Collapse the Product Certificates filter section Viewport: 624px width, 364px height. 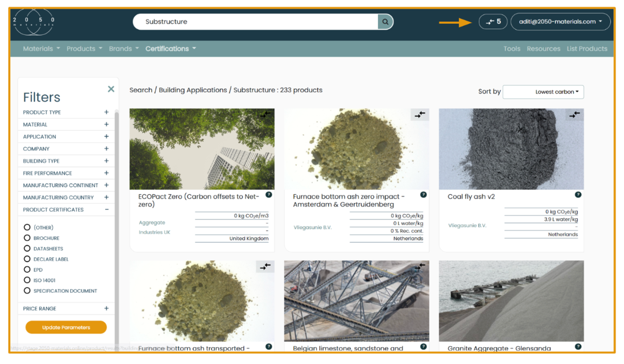pyautogui.click(x=107, y=210)
